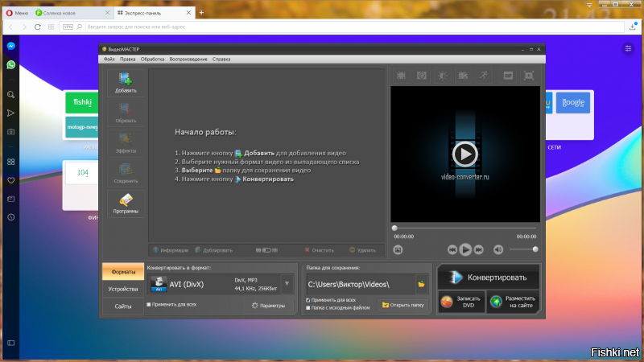Click the GIF creation icon above preview
Screen dimensions: 644x362
pyautogui.click(x=508, y=76)
